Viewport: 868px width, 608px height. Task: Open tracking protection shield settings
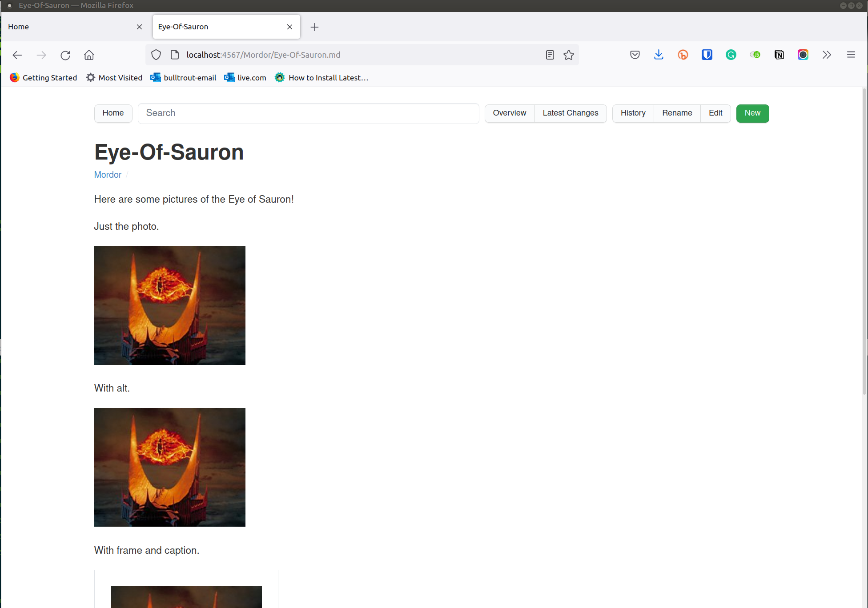click(156, 54)
